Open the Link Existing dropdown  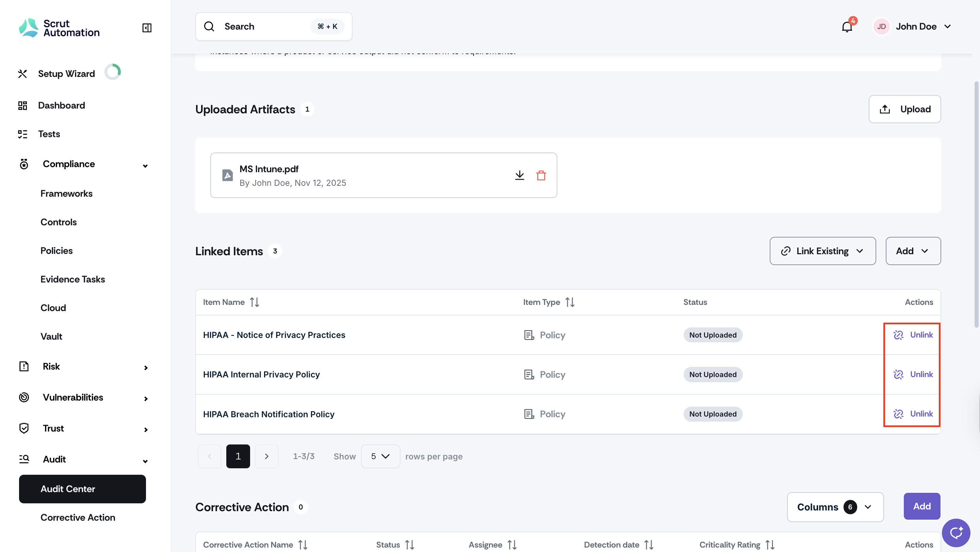(822, 251)
